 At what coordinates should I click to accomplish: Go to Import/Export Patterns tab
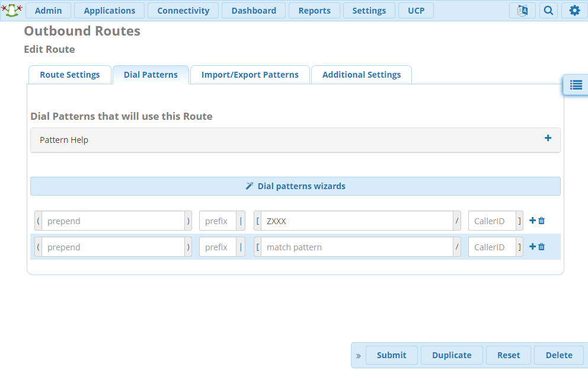[x=250, y=75]
